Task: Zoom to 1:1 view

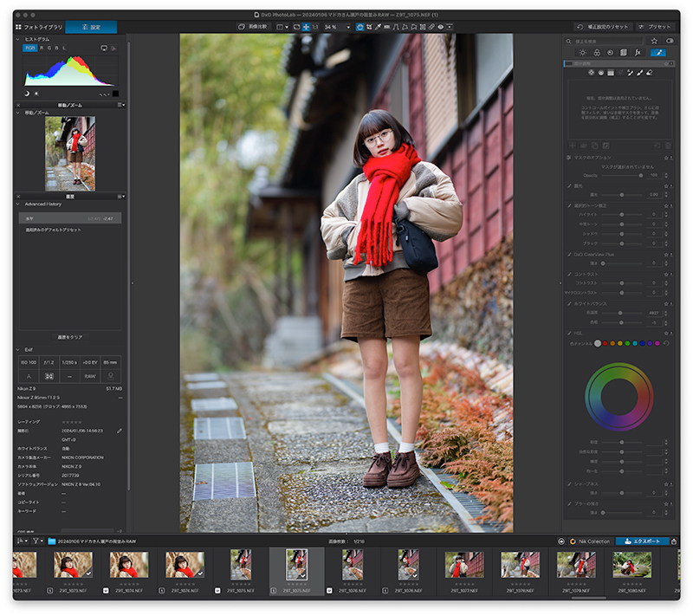Action: coord(315,27)
